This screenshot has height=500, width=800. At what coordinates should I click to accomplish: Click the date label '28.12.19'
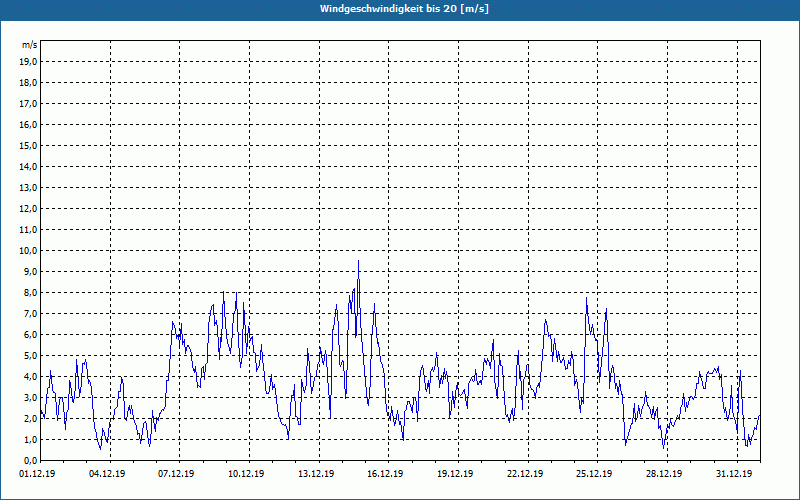tap(665, 474)
